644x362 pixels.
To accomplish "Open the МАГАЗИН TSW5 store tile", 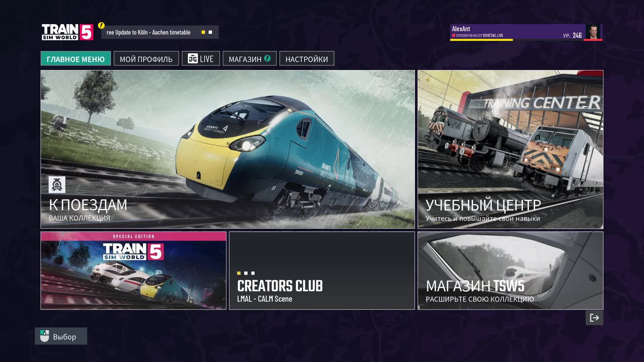I will [511, 270].
